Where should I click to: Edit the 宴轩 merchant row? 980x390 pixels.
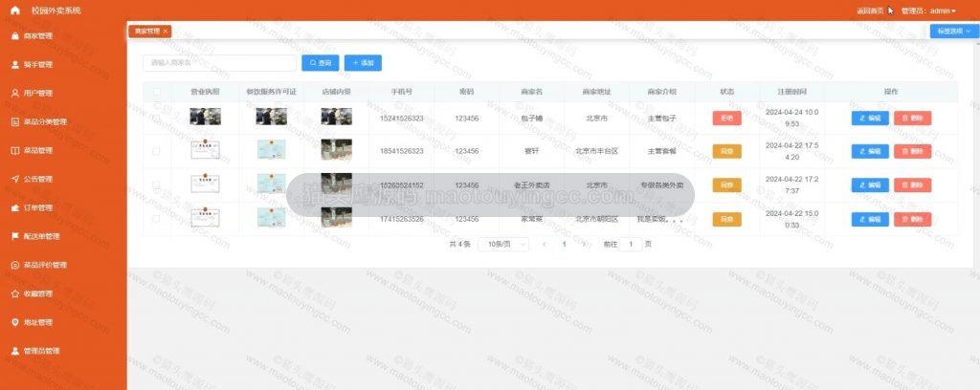[x=870, y=152]
